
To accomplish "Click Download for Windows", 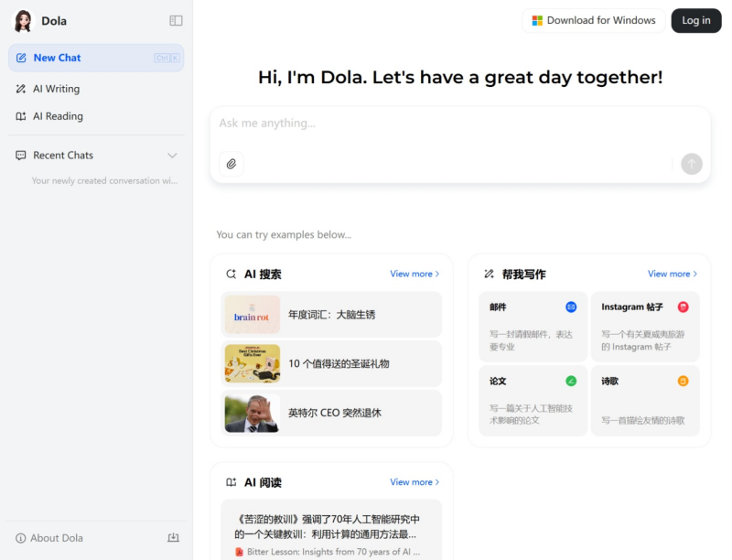I will click(593, 20).
